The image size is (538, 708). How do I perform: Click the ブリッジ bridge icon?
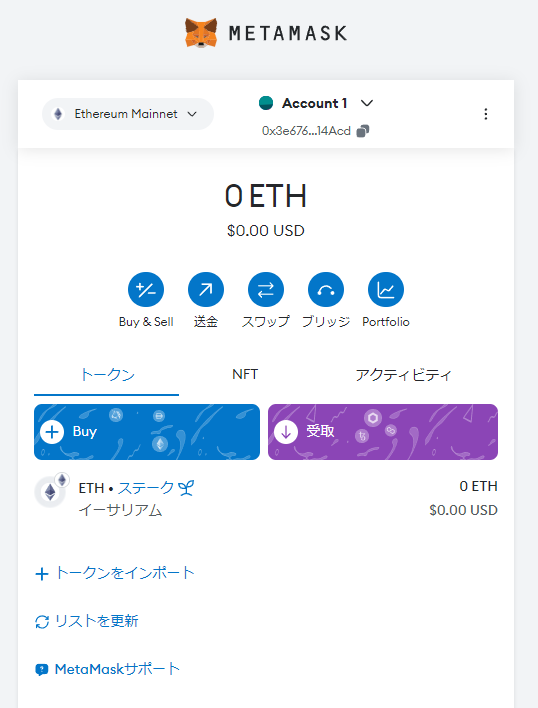click(x=326, y=289)
